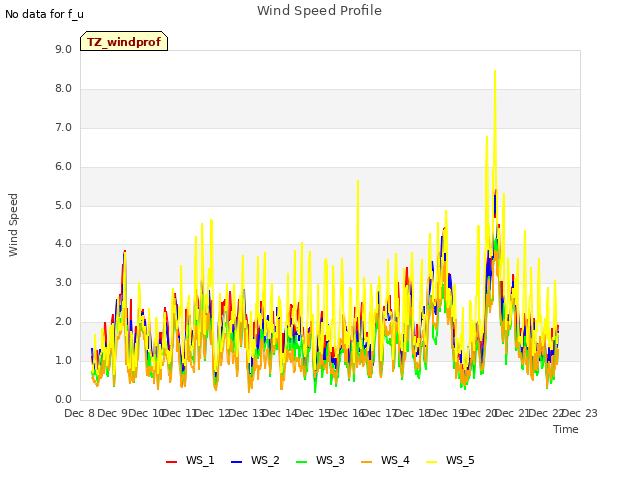Click the yellow spike peak near Dec 16

click(x=358, y=181)
